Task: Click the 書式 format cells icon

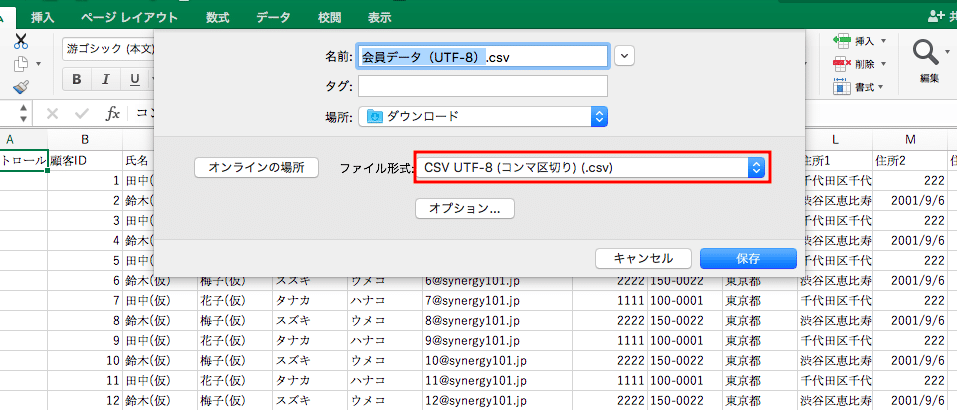Action: (842, 87)
